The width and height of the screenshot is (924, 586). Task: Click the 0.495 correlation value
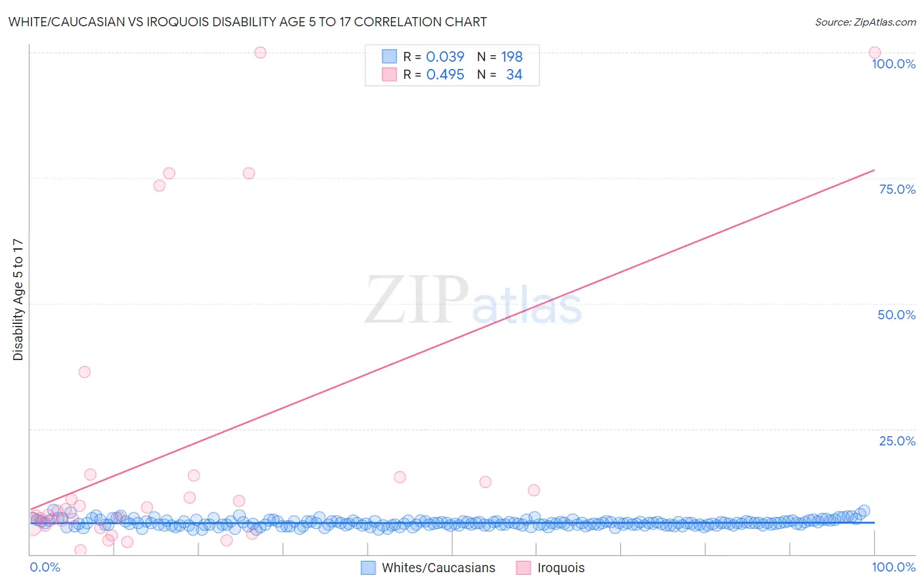point(445,74)
